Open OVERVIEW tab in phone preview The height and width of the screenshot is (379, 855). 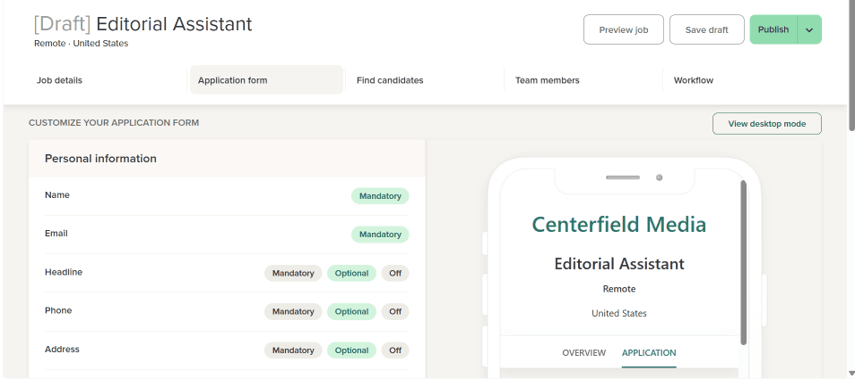coord(584,353)
